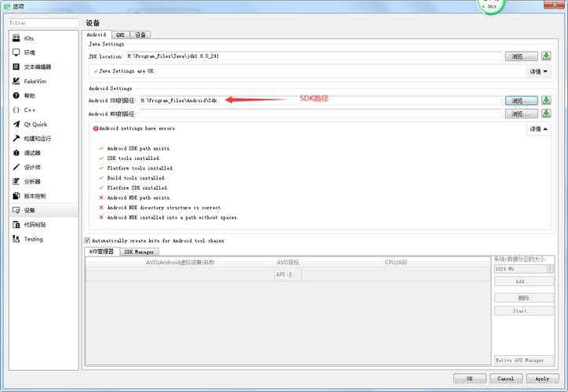
Task: Toggle Automatically create kits checkbox
Action: tap(87, 241)
